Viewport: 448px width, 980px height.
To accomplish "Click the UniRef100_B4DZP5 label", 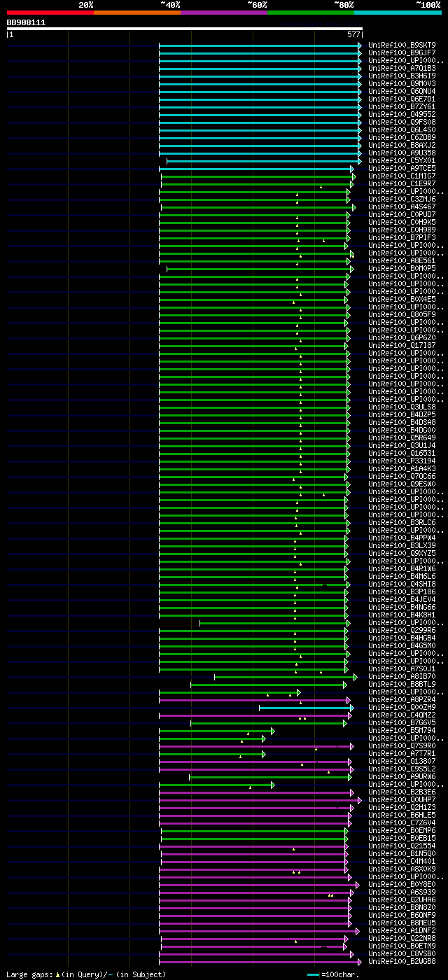I will click(x=402, y=414).
